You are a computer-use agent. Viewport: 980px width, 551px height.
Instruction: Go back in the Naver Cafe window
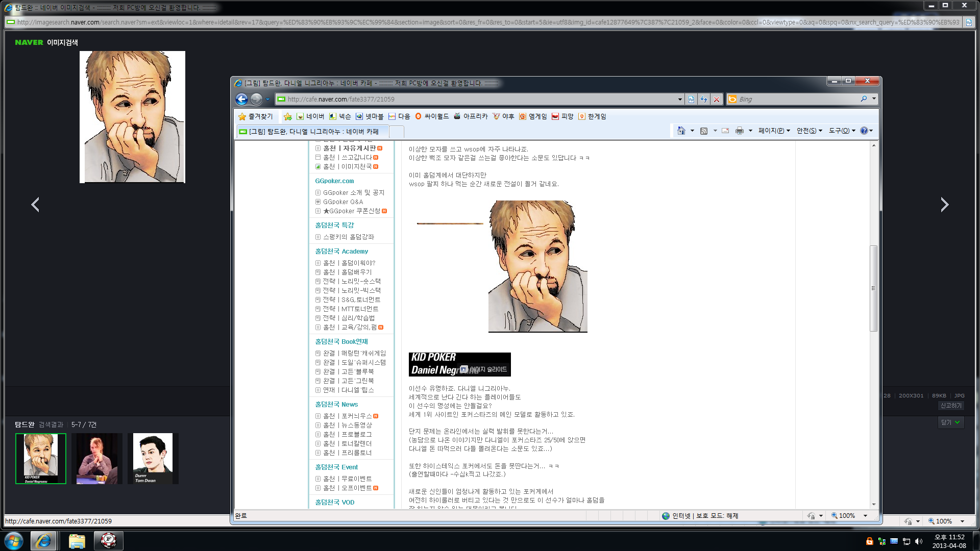pyautogui.click(x=241, y=99)
